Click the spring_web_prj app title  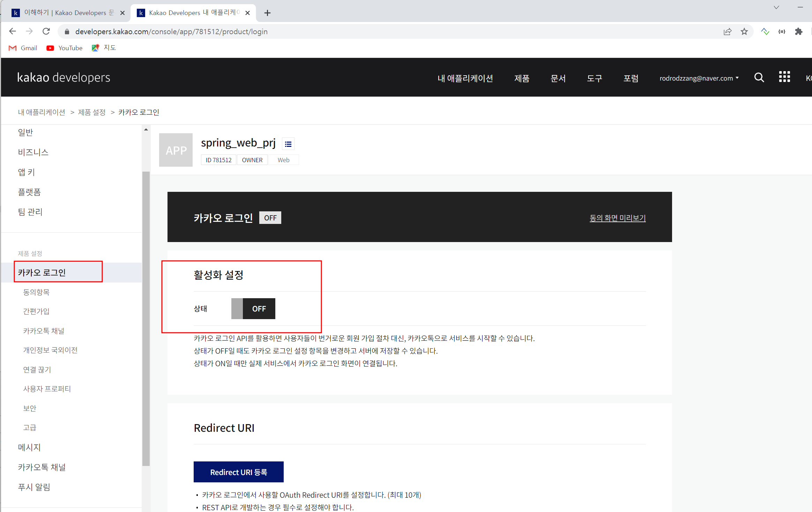238,143
